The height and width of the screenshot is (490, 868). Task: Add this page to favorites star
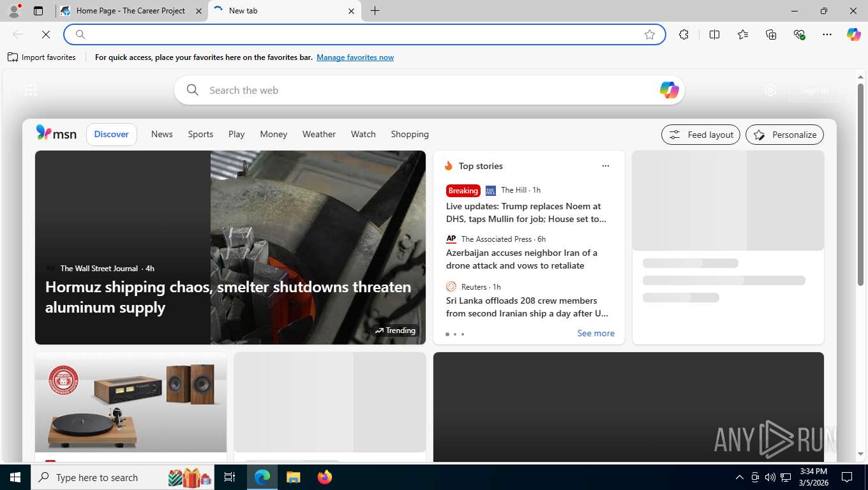[650, 34]
